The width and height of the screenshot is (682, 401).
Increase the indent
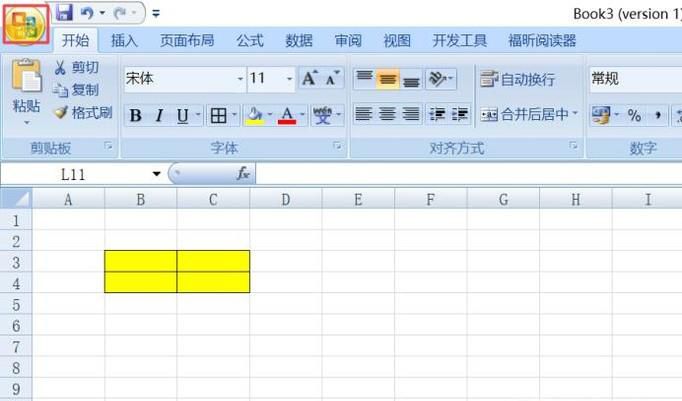pyautogui.click(x=459, y=114)
